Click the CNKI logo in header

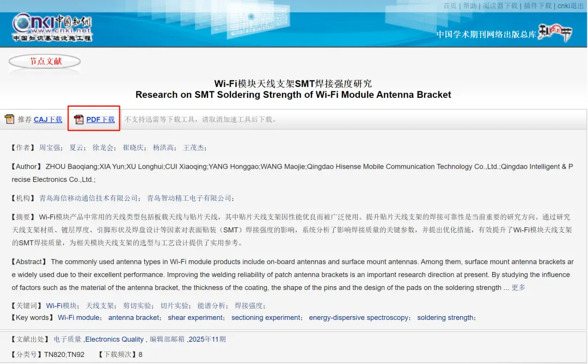tap(52, 27)
